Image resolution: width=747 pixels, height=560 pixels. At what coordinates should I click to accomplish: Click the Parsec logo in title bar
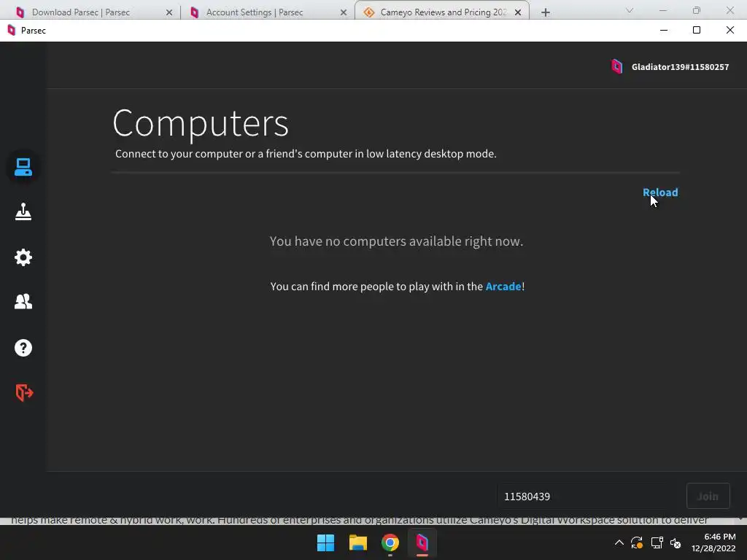click(12, 31)
